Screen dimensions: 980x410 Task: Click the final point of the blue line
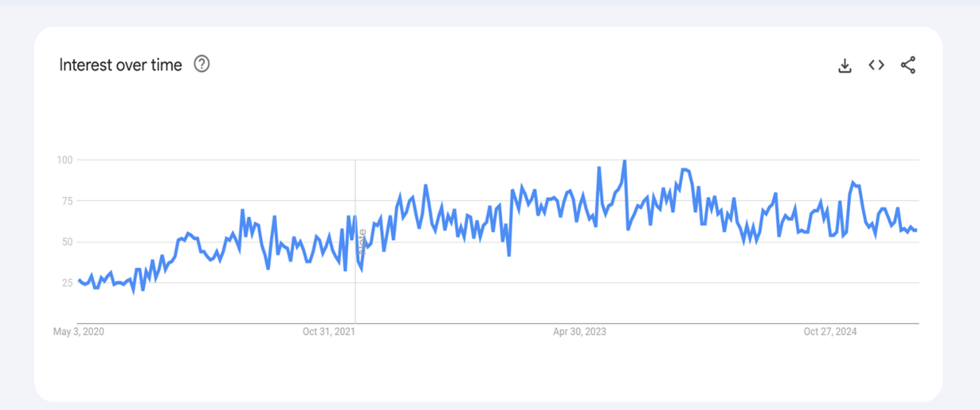pos(916,231)
